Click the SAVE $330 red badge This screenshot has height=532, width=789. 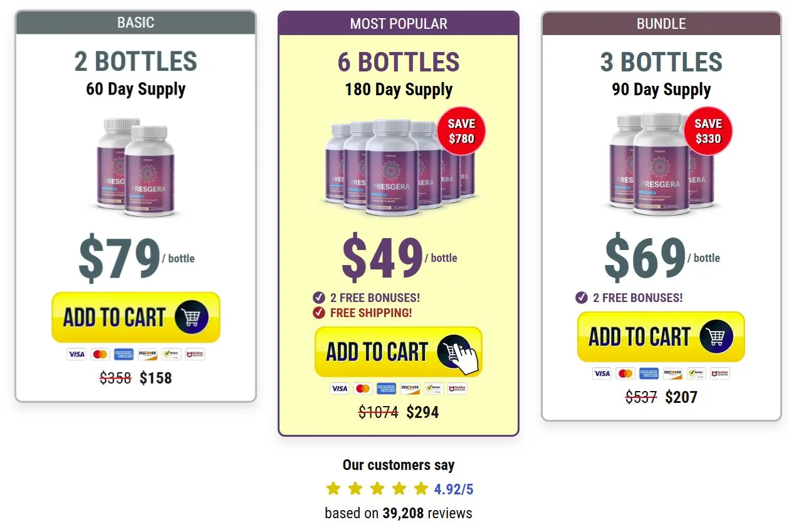(708, 131)
